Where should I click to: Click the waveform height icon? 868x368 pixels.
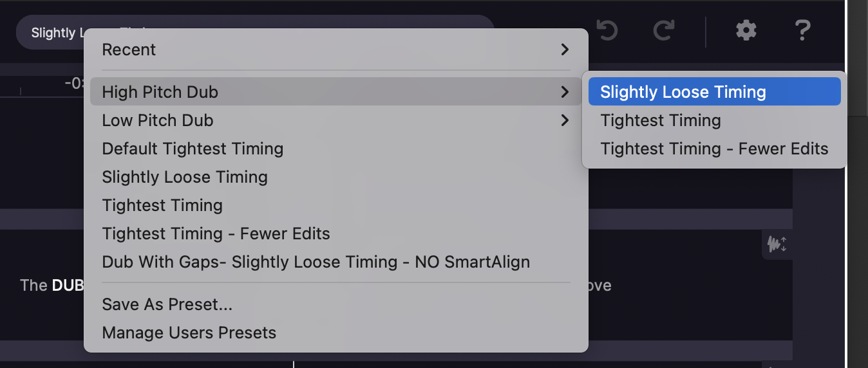(777, 244)
